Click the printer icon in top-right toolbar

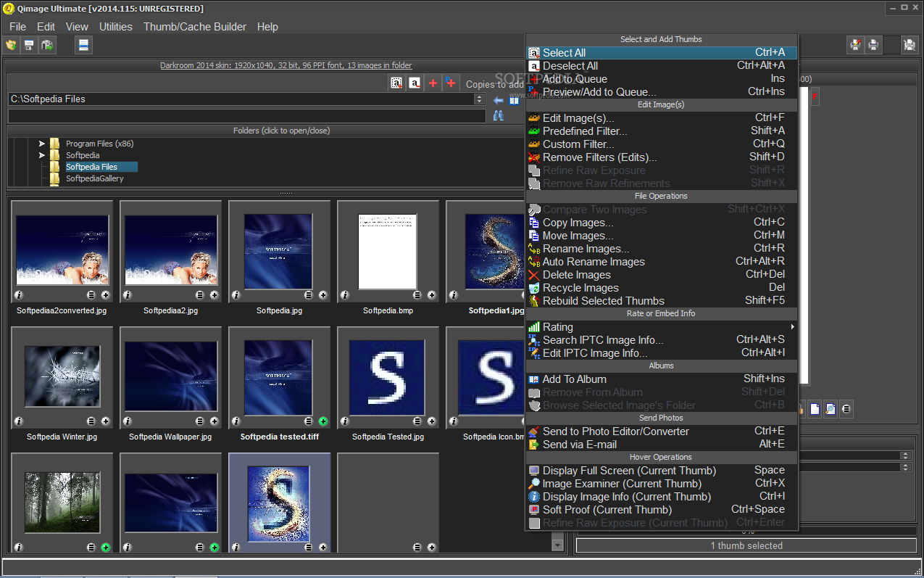874,45
